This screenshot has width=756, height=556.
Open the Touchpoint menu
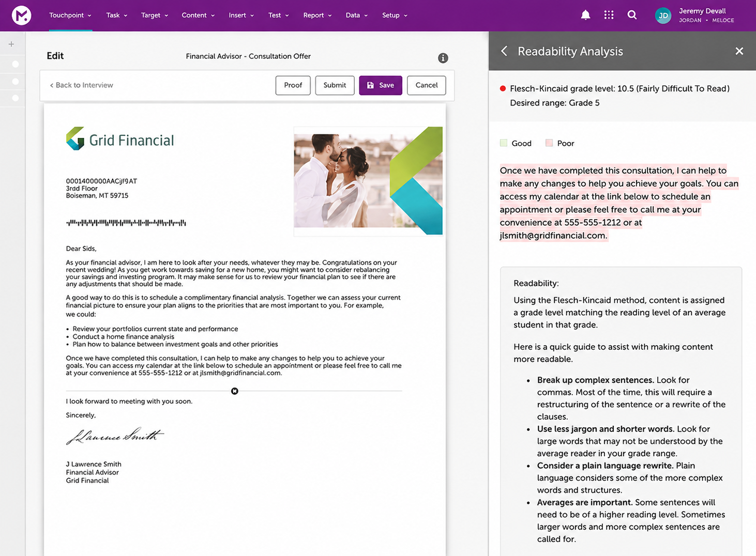pos(70,15)
